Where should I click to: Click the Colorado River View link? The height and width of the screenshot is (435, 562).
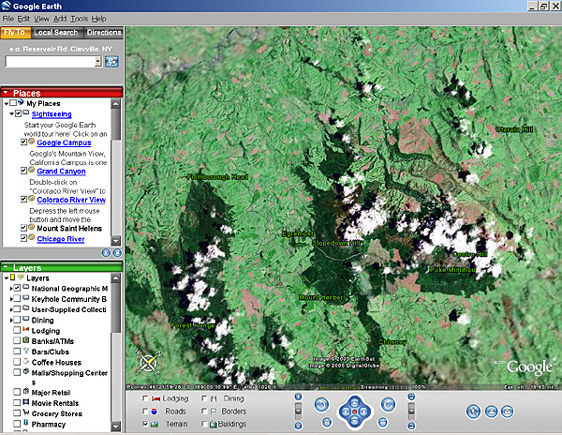(71, 200)
